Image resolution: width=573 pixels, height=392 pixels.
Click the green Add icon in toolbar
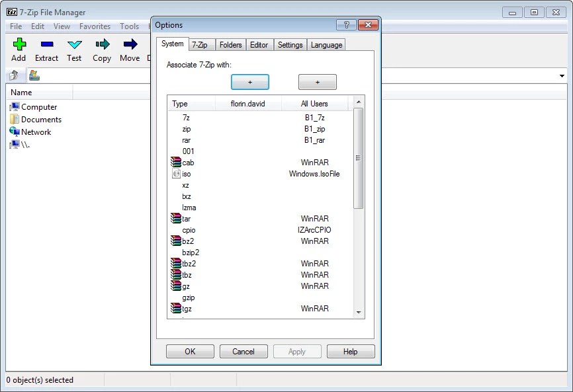pos(19,44)
